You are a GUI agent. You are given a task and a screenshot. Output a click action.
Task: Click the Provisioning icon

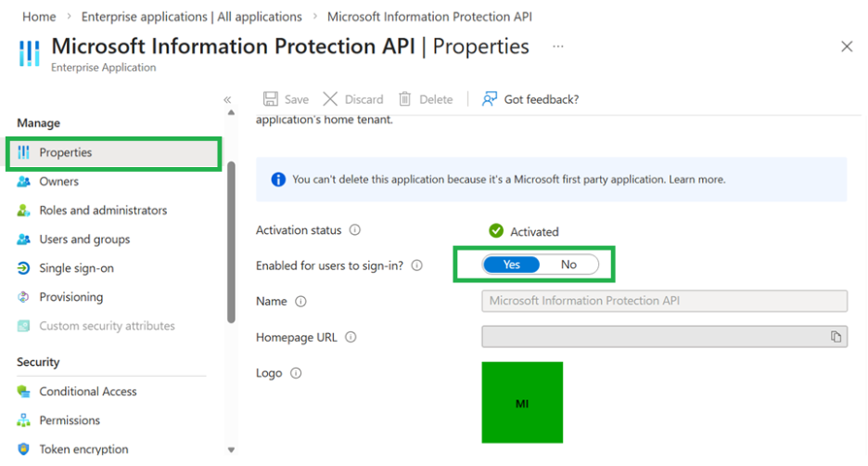[x=23, y=297]
